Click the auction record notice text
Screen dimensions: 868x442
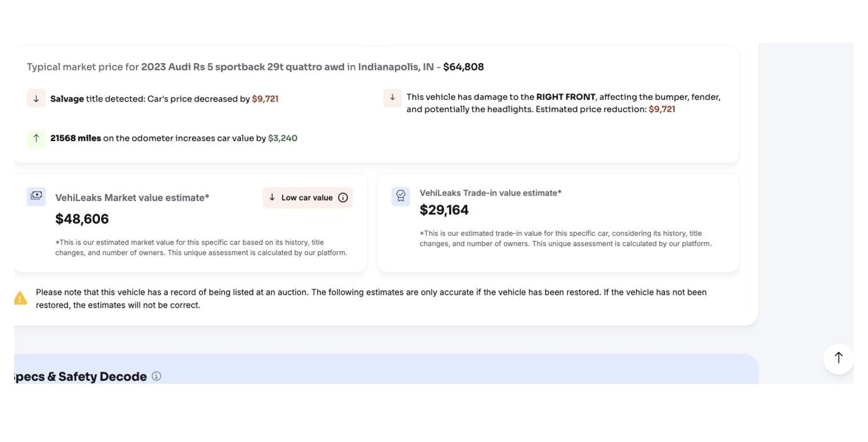pos(371,299)
